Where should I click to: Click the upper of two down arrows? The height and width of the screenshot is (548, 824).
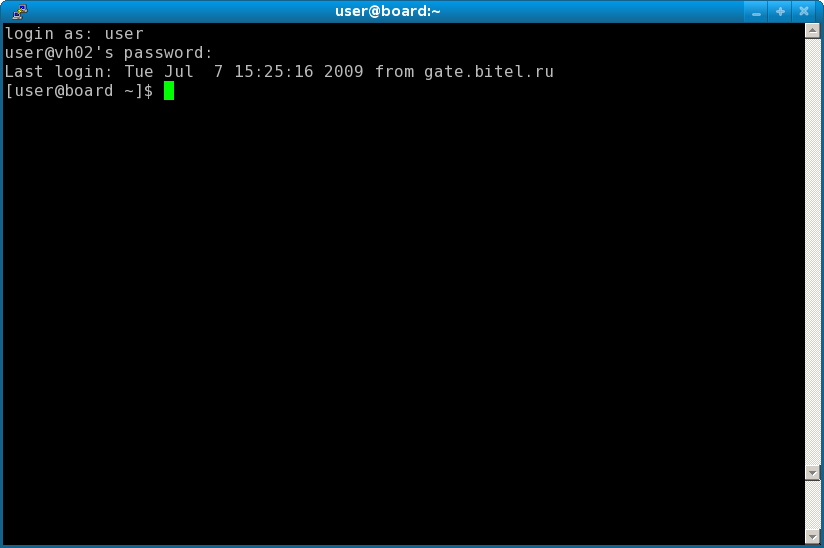click(x=812, y=472)
